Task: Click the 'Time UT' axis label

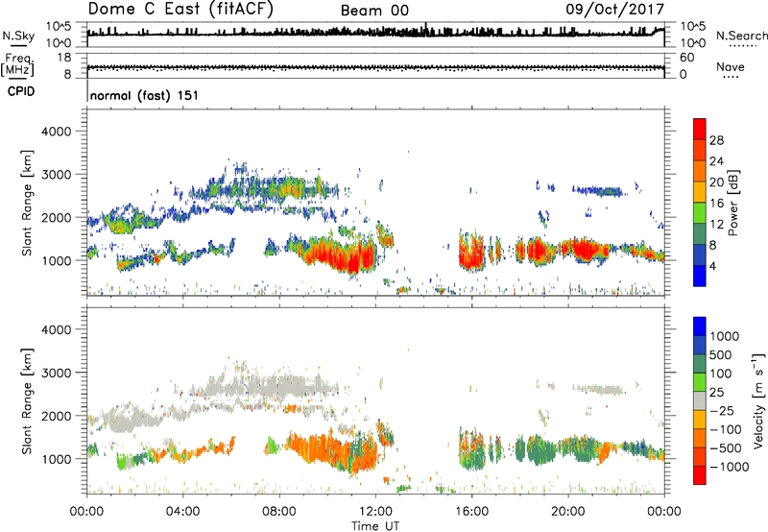Action: point(375,525)
